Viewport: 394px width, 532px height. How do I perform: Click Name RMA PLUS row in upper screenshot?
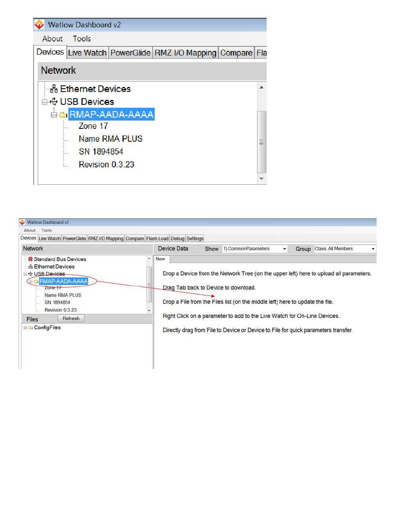click(x=111, y=139)
